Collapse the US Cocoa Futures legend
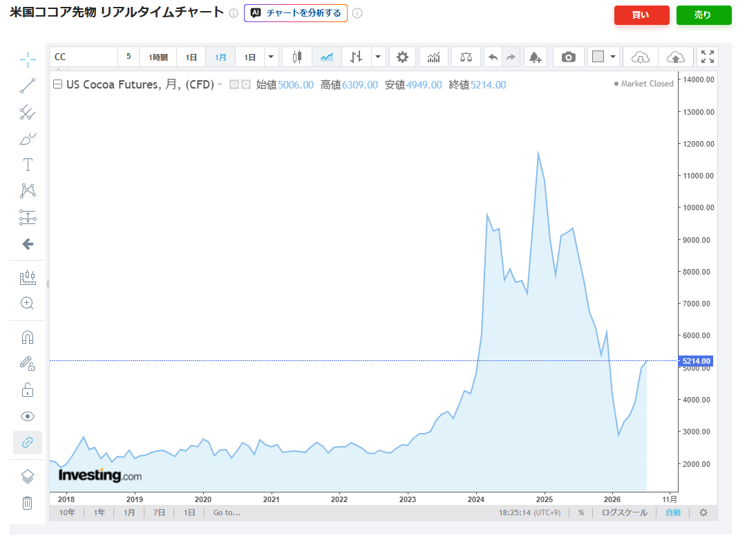756x536 pixels. click(x=57, y=84)
